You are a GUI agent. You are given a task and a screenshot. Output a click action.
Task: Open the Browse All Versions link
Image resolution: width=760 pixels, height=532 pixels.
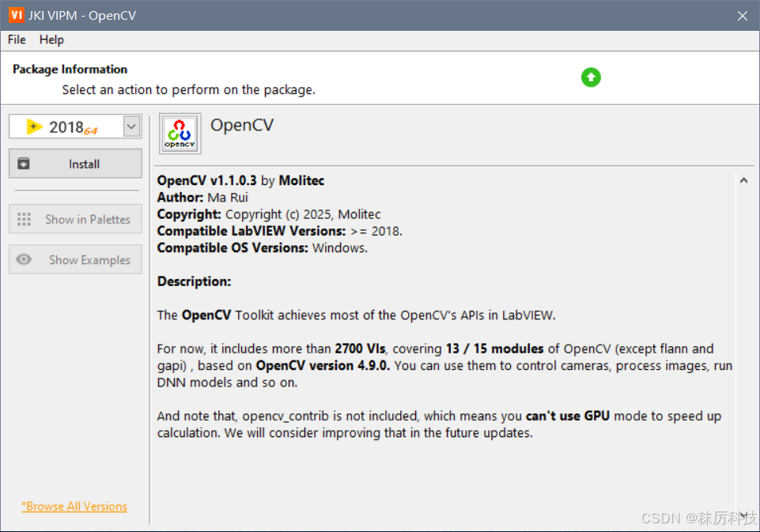pyautogui.click(x=74, y=507)
